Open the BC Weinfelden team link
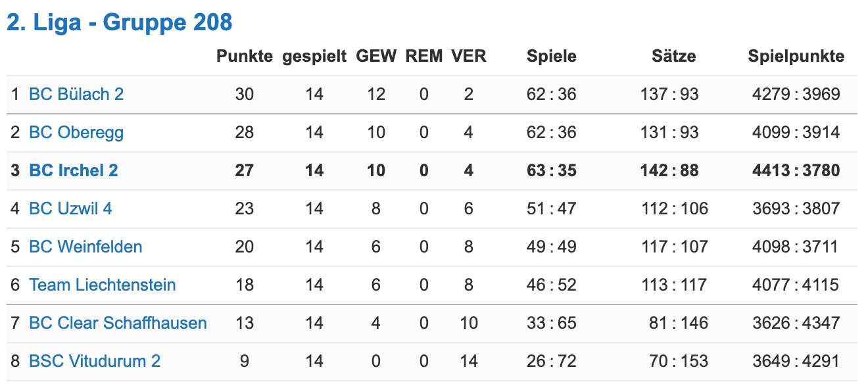 coord(85,247)
